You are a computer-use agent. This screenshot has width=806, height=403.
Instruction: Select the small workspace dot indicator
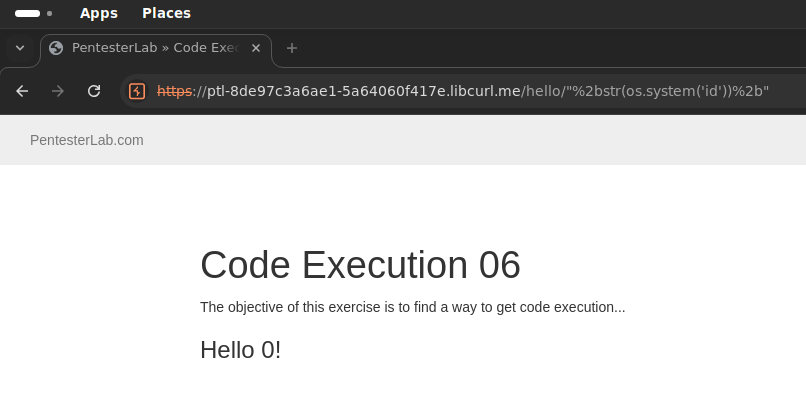click(x=49, y=13)
